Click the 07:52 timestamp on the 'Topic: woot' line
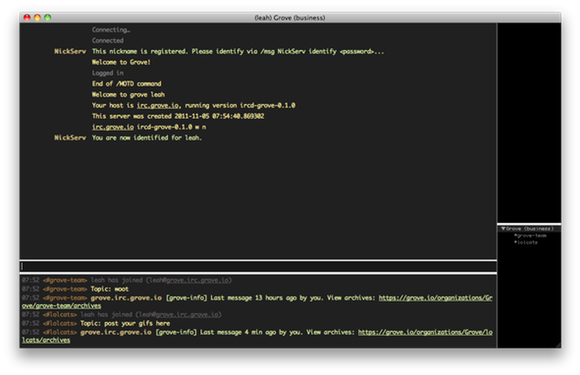The height and width of the screenshot is (375, 580). [30, 289]
